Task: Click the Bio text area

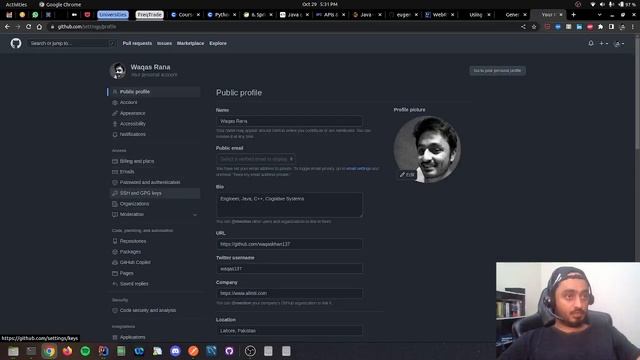Action: tap(289, 205)
